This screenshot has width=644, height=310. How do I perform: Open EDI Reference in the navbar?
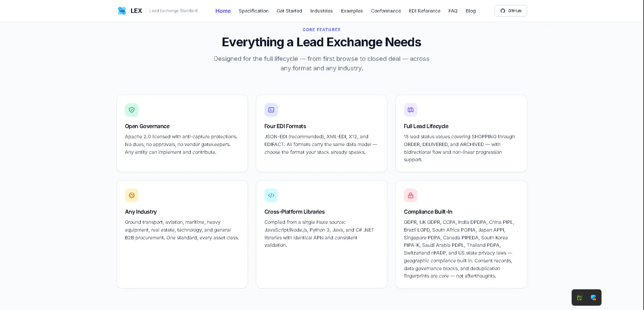[x=424, y=11]
